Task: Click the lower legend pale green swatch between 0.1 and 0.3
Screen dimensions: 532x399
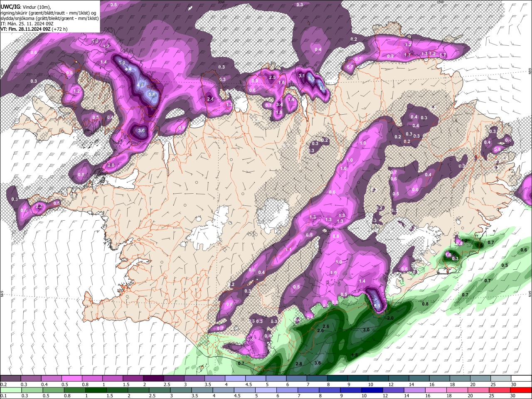Action: (11, 390)
